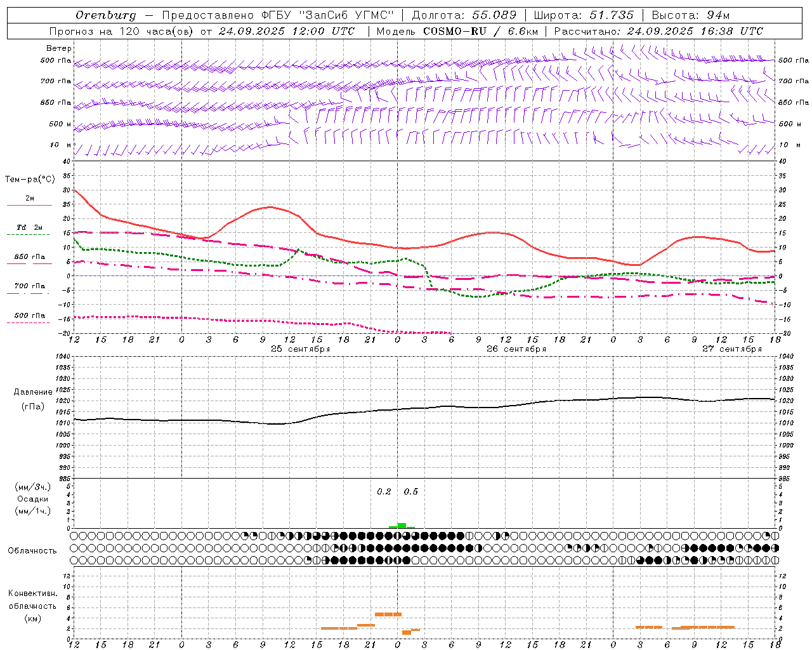Click the "2м" legend label above the solid red line
Screen dimensions: 812x650
coord(30,199)
